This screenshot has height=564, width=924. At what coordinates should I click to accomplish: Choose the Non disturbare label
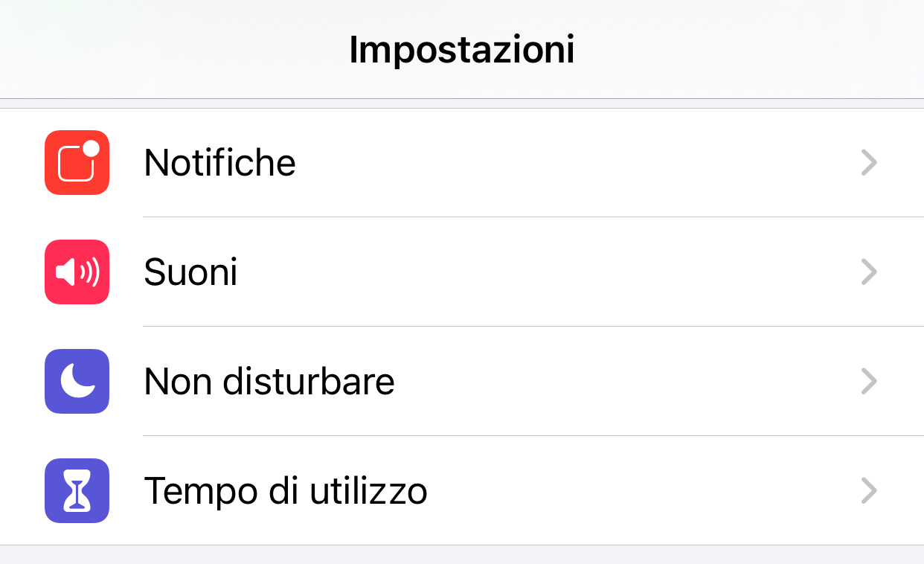pyautogui.click(x=269, y=382)
